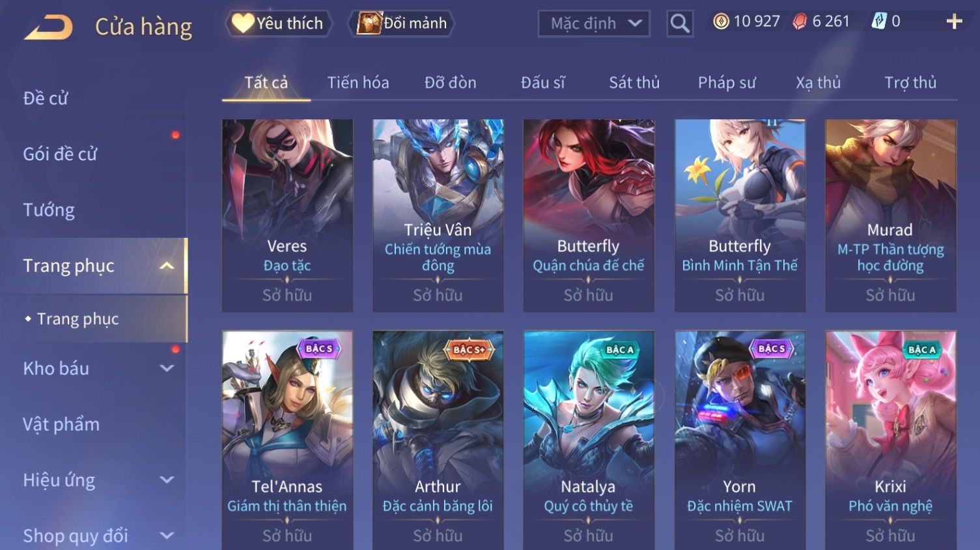
Task: Select the Pháp sư tab
Action: point(727,83)
